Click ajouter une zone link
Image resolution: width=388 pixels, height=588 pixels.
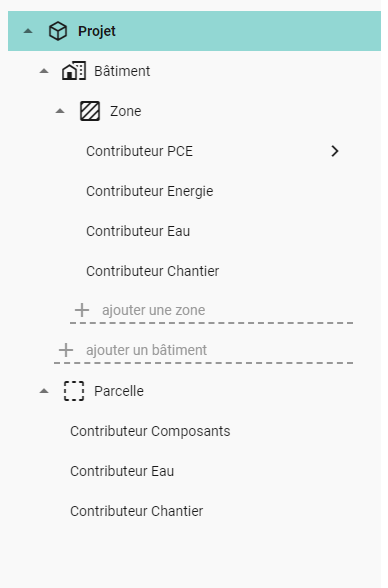[153, 310]
